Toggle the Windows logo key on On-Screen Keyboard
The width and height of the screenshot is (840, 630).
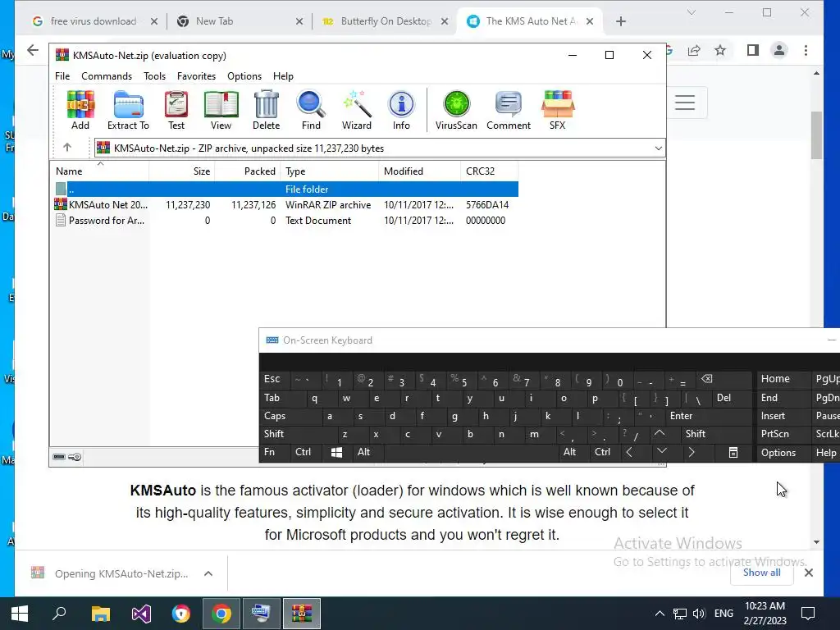[x=336, y=452]
